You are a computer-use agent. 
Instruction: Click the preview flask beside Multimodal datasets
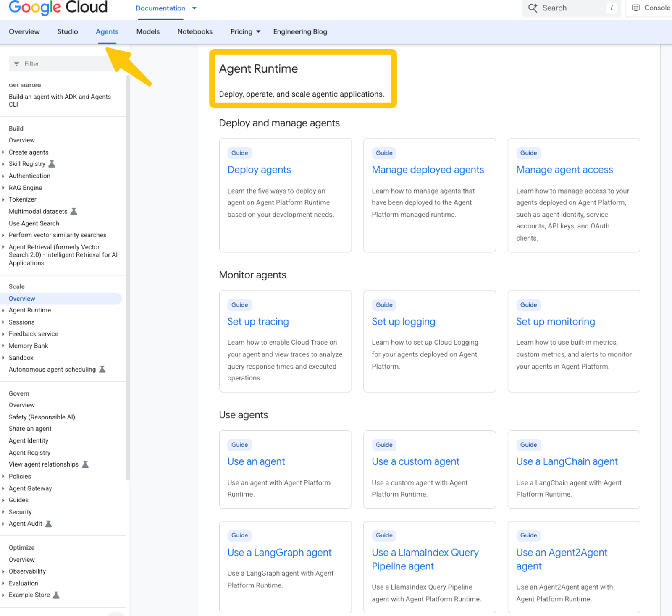tap(73, 211)
